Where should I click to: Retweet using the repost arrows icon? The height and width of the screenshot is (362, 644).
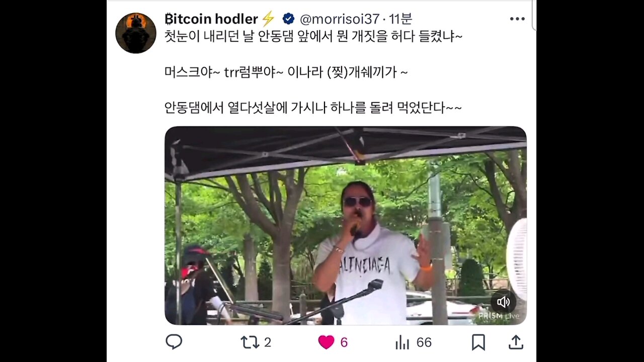[250, 342]
